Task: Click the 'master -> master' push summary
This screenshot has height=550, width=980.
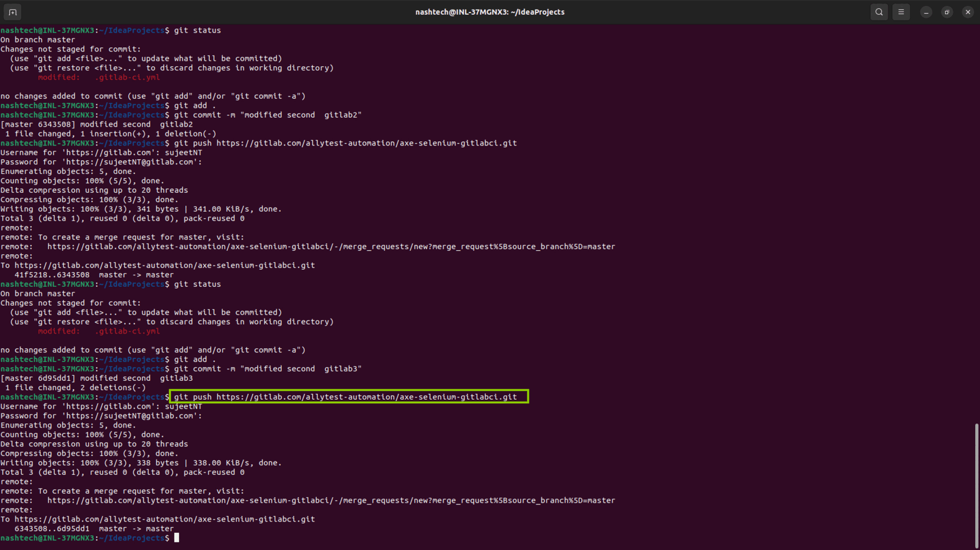Action: 137,528
